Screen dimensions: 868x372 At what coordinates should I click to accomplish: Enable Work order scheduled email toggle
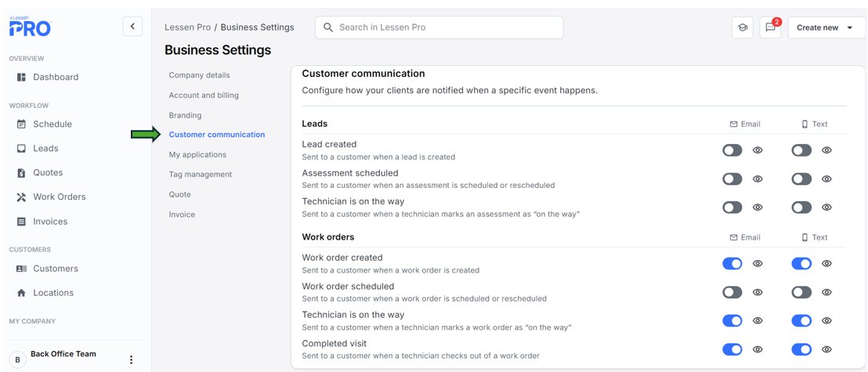click(x=732, y=292)
